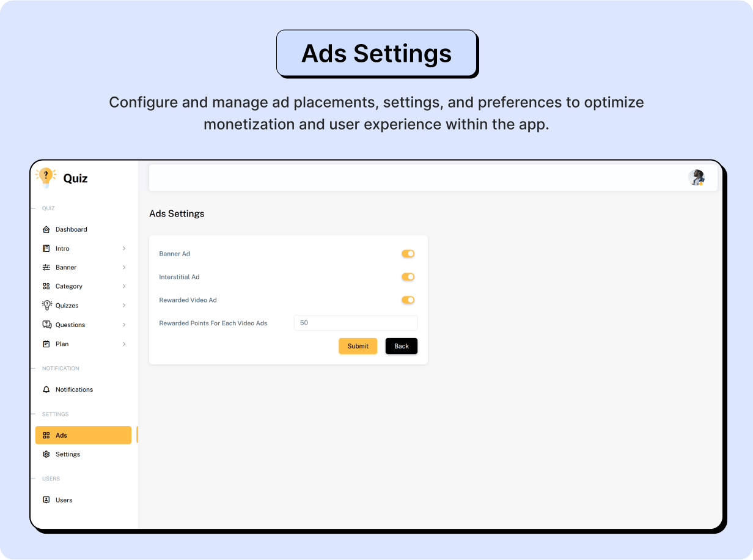The height and width of the screenshot is (560, 753).
Task: Click the Dashboard home icon
Action: pos(46,229)
